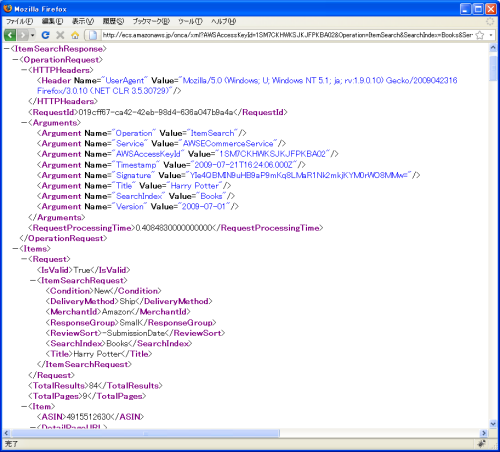Click horizontal scrollbar right arrow
This screenshot has width=500, height=452.
[484, 433]
